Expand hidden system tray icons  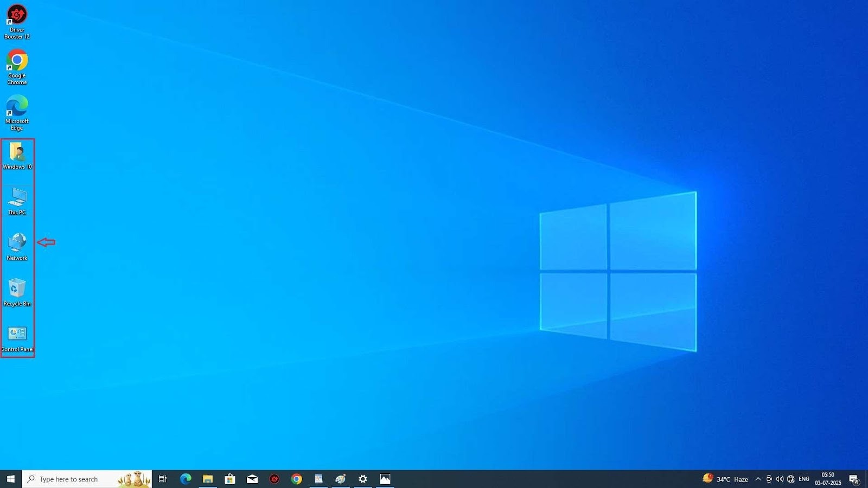[x=758, y=479]
